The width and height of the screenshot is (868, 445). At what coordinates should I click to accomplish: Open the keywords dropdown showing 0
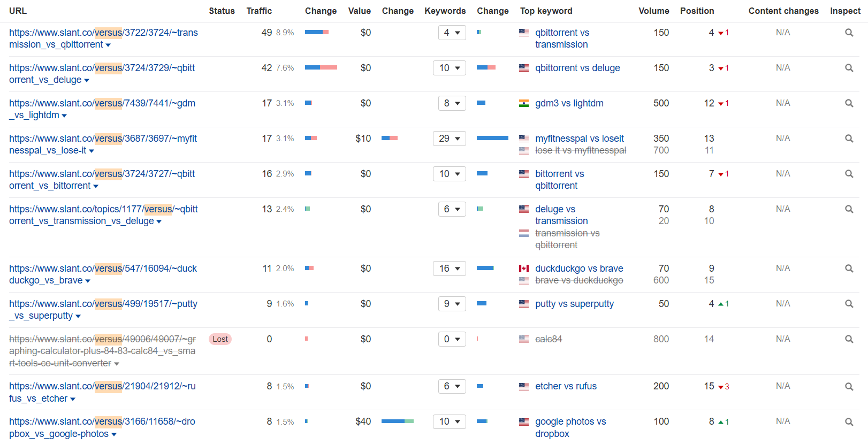(452, 339)
